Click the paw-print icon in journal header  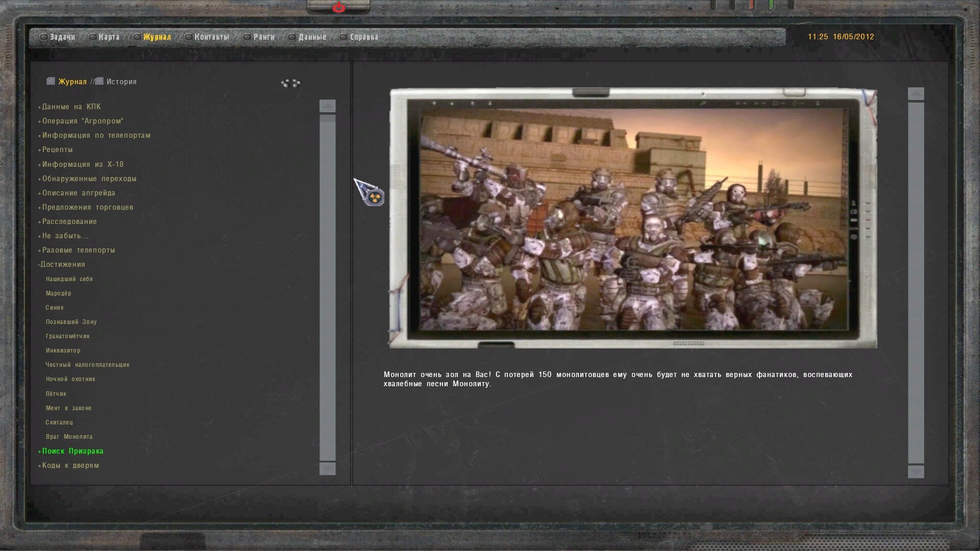point(290,83)
